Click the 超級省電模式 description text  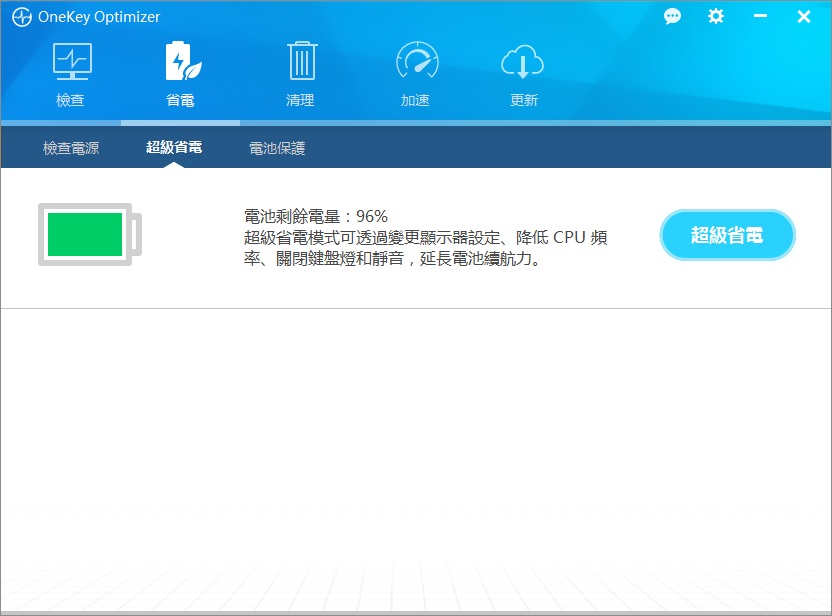(426, 248)
